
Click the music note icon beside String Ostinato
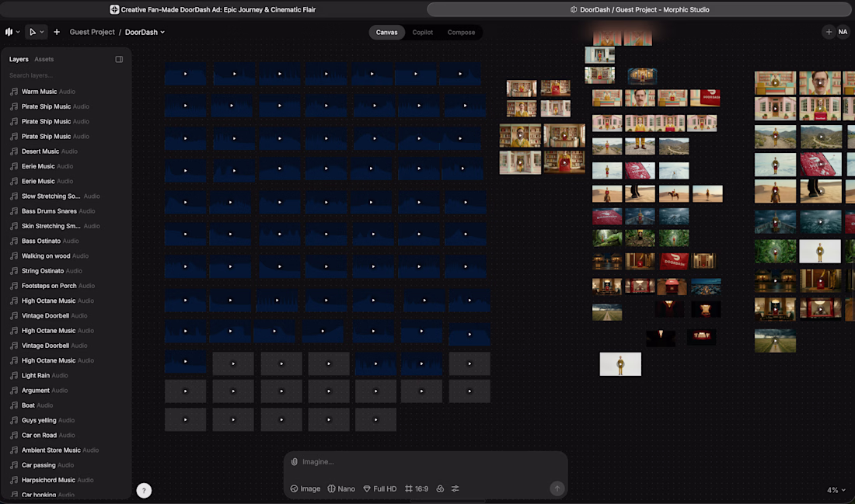(14, 271)
